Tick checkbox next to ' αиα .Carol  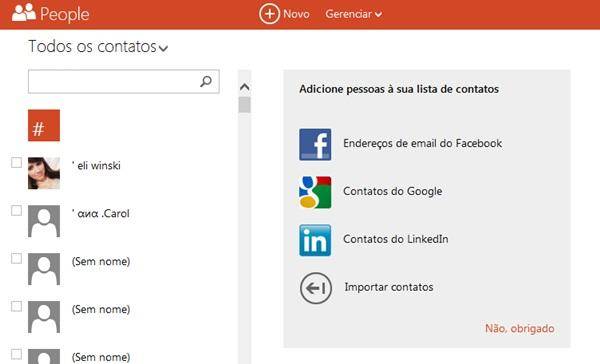click(x=16, y=211)
